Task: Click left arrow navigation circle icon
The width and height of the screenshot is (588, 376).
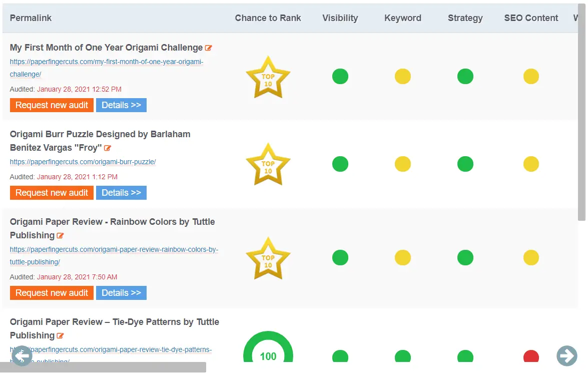Action: (22, 355)
